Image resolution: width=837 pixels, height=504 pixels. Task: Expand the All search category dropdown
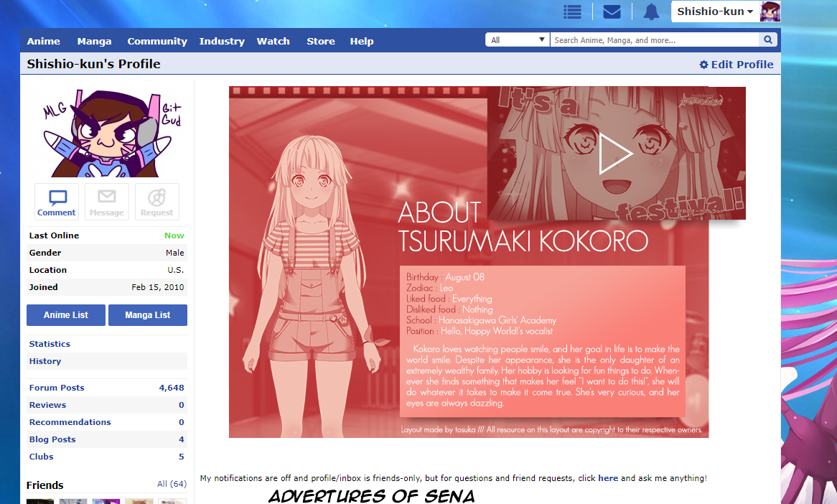pyautogui.click(x=518, y=40)
